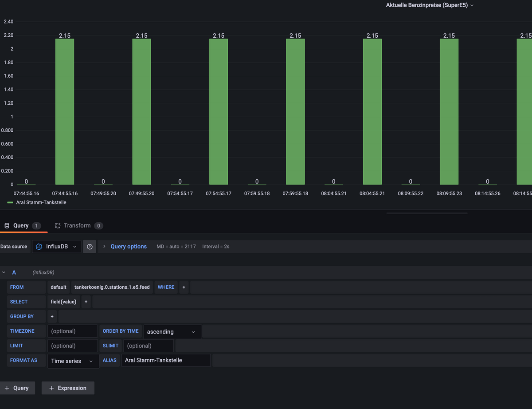Screen dimensions: 532x409
Task: Click the y-axis label 2.40
Action: point(8,22)
